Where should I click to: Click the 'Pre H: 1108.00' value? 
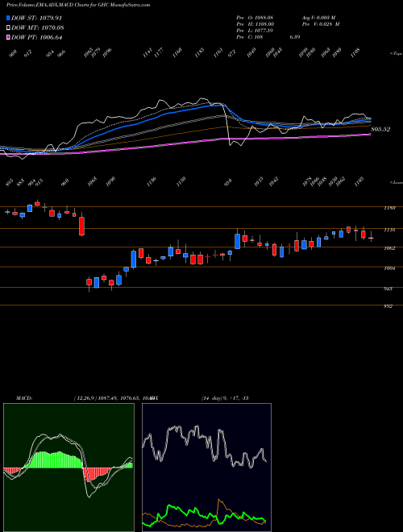[x=255, y=23]
